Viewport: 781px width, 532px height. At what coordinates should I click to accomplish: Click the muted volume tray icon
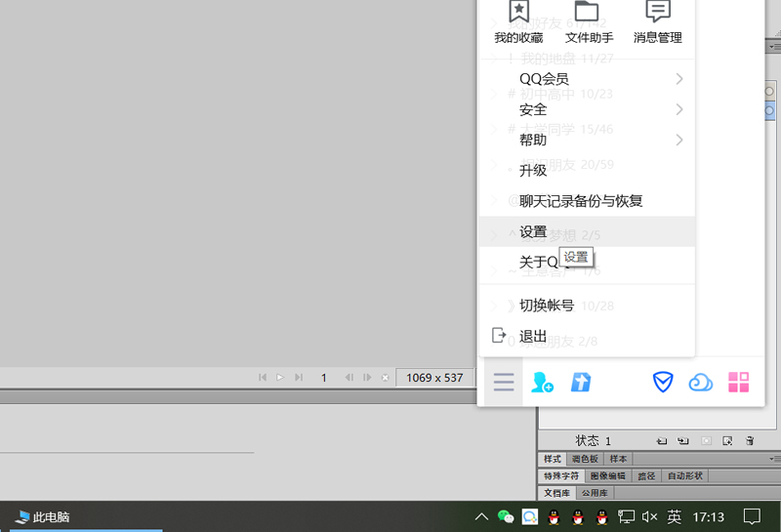click(649, 517)
